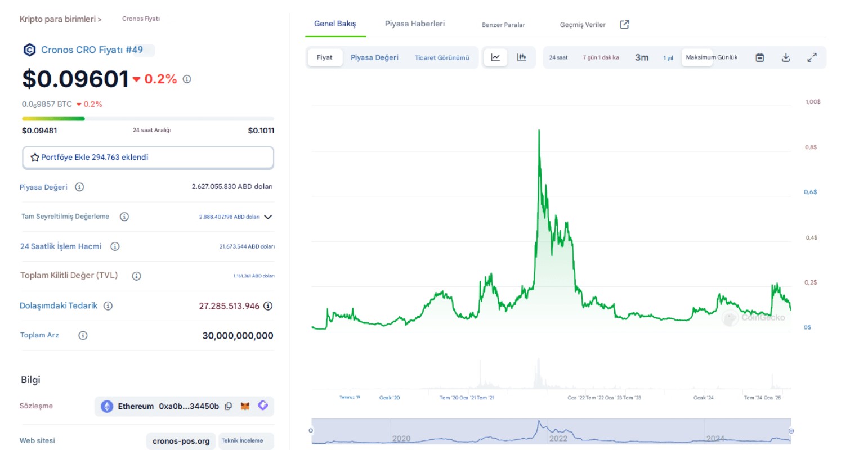Show info for Piyasa Değeri
This screenshot has width=868, height=450.
(x=80, y=187)
